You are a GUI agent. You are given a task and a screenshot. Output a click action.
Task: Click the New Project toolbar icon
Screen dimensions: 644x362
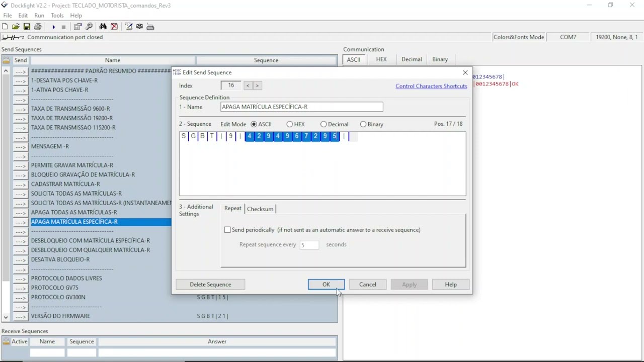(x=5, y=27)
